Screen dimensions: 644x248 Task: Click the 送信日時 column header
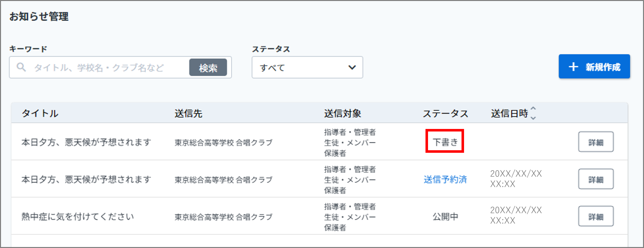point(509,113)
